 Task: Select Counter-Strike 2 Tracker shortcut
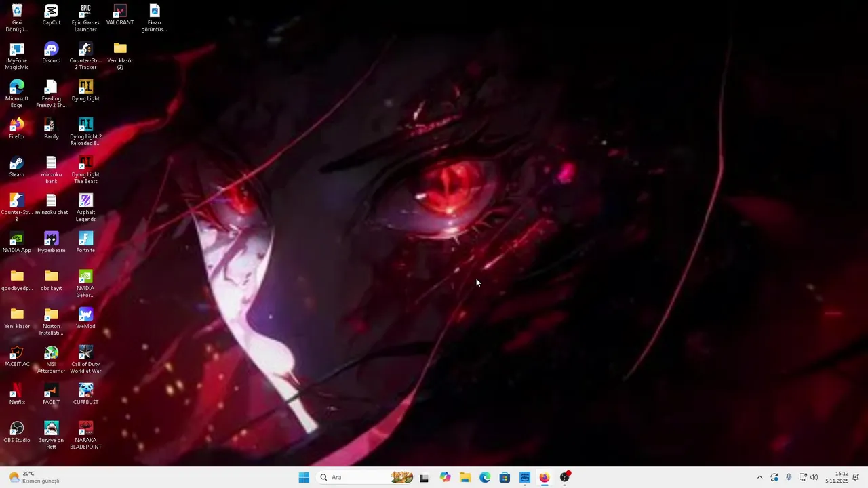85,56
